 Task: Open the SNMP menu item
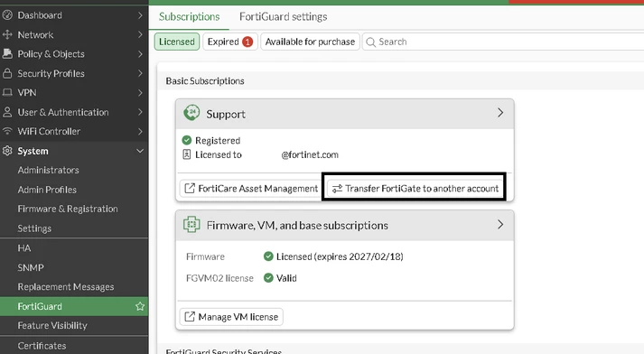(31, 267)
